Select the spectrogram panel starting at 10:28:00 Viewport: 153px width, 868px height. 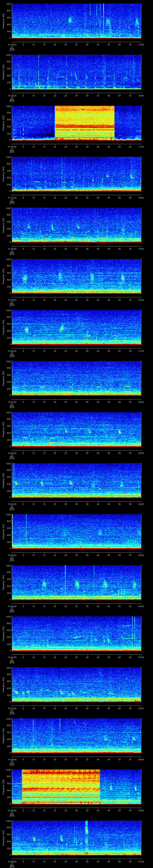pos(77,736)
